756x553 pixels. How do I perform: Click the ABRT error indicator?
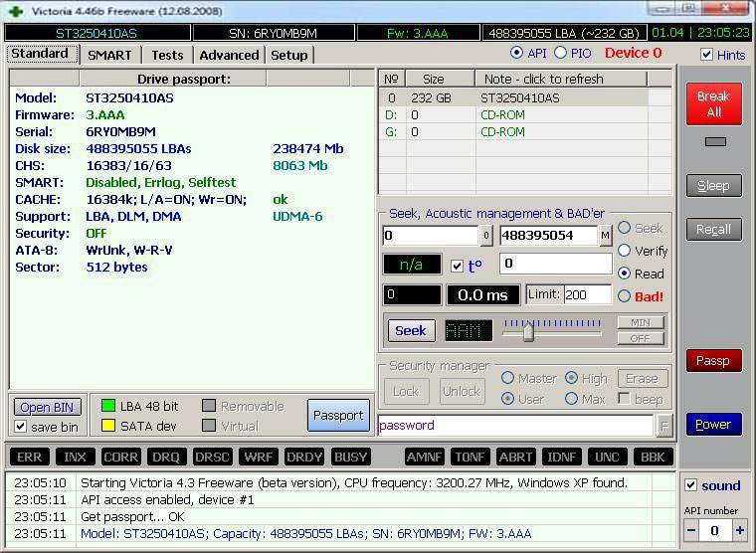tap(516, 458)
